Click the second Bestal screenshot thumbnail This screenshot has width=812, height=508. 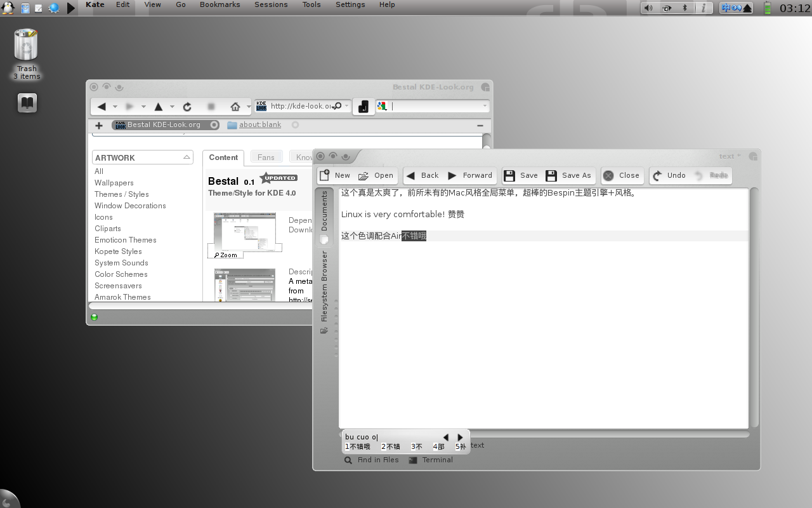coord(245,285)
